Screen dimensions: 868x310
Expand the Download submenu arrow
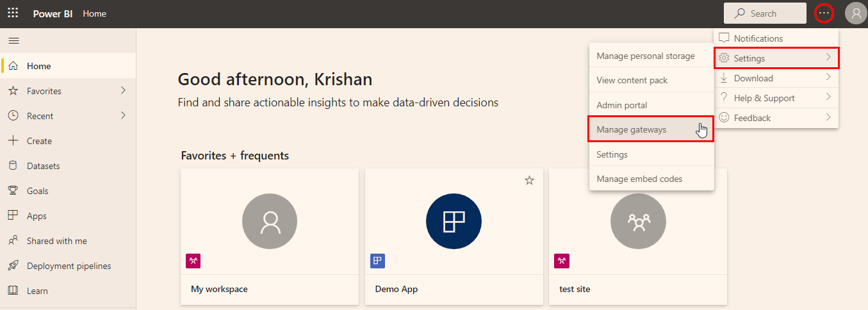(828, 78)
